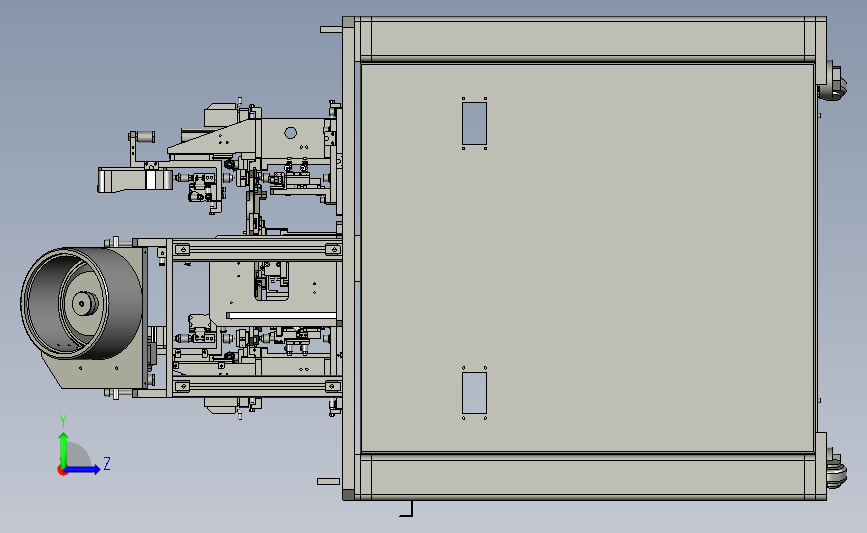Click the 'Y' axis label
The width and height of the screenshot is (867, 533).
[63, 421]
